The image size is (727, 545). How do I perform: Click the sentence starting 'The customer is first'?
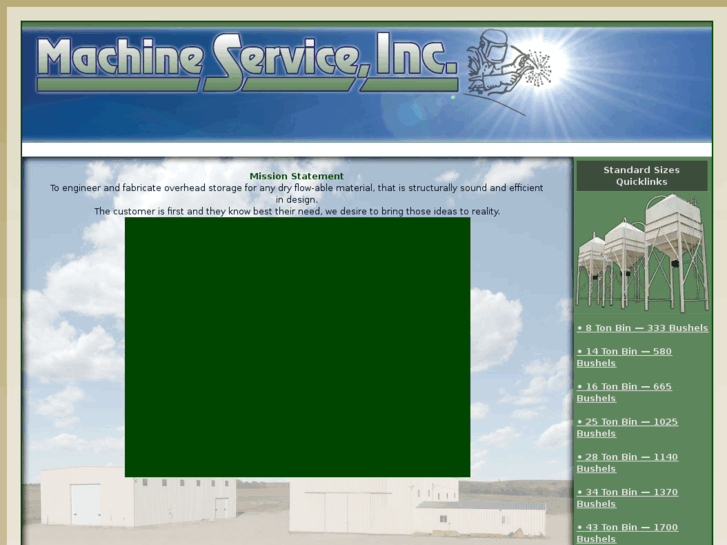(297, 212)
